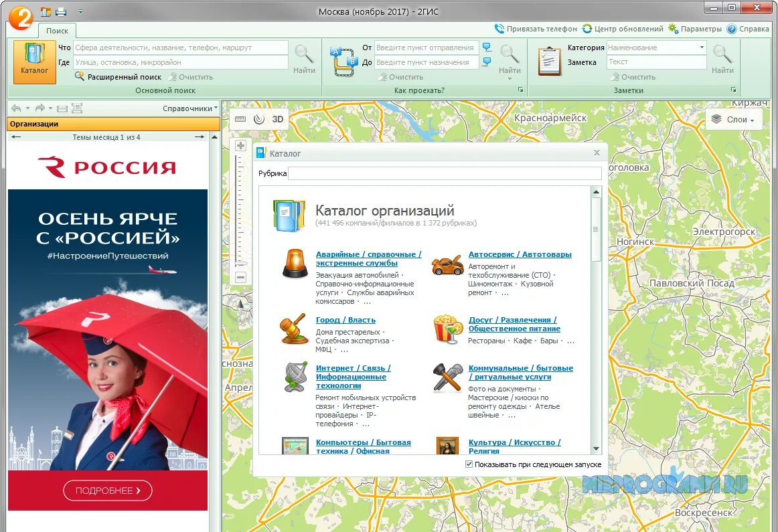Open the Справочники dropdown
Viewport: 778px width, 532px height.
coord(190,108)
